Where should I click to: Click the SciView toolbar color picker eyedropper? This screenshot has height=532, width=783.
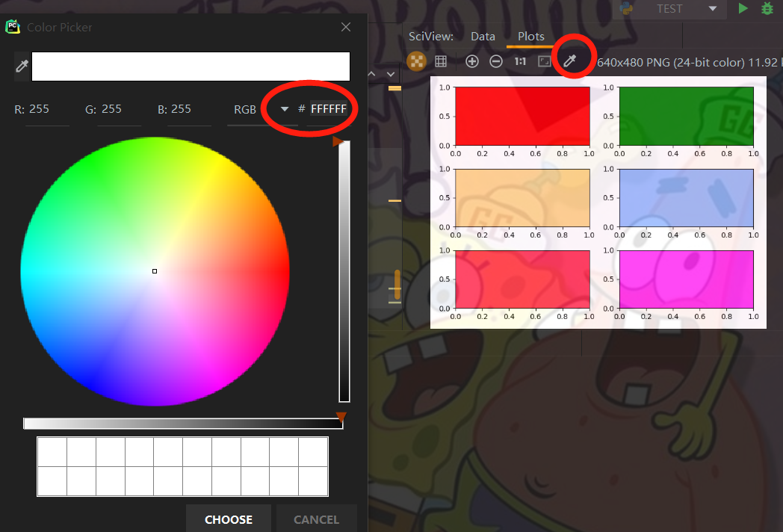[x=570, y=61]
